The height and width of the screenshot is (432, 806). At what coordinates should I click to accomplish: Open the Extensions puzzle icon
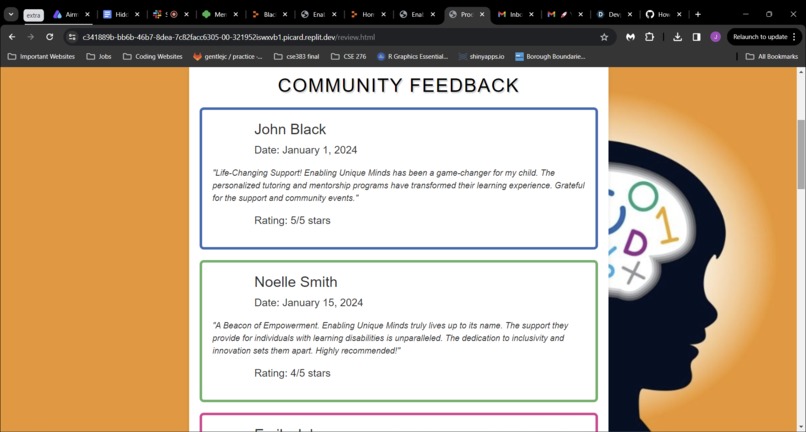[649, 37]
